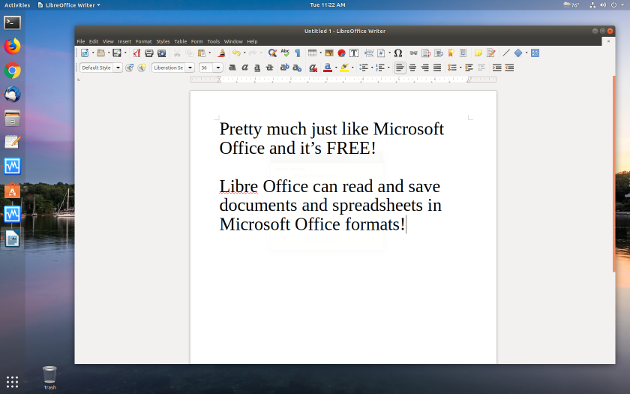This screenshot has width=630, height=394.
Task: Open the Insert menu
Action: 125,41
